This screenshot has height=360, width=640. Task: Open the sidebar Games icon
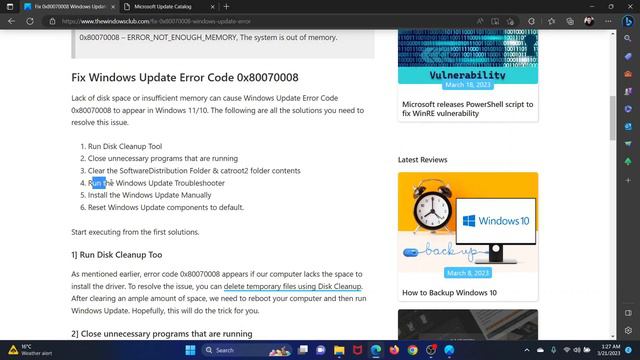pyautogui.click(x=628, y=91)
